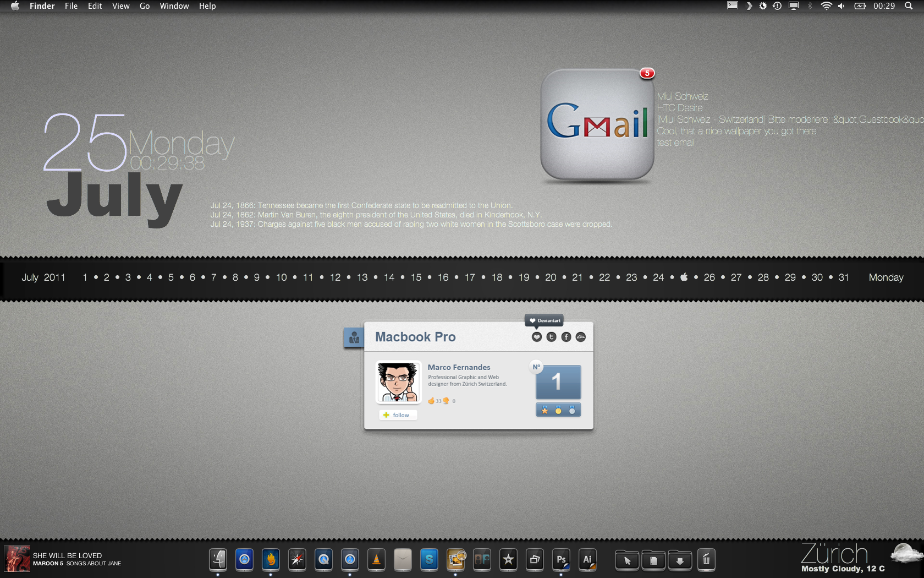
Task: Open the Apple menu
Action: click(x=15, y=6)
